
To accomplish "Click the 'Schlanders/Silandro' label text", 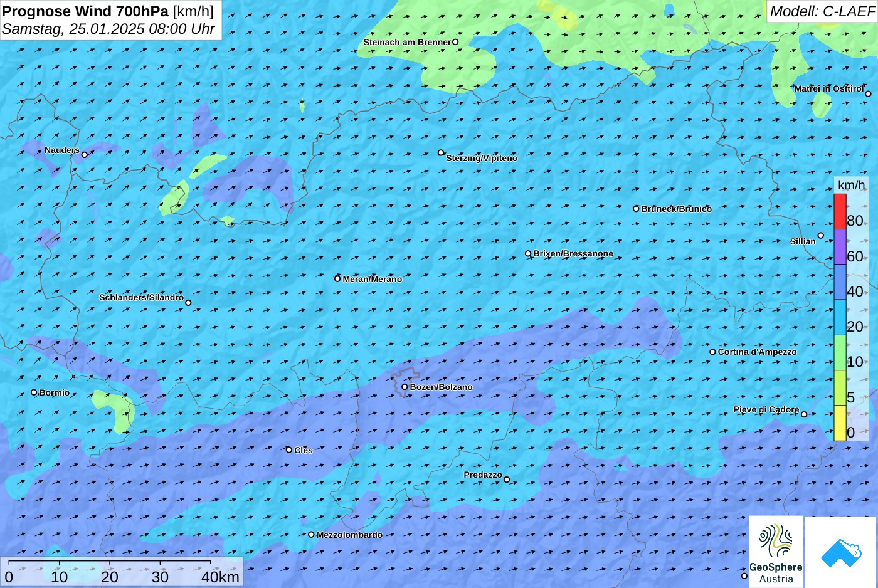I will [142, 297].
